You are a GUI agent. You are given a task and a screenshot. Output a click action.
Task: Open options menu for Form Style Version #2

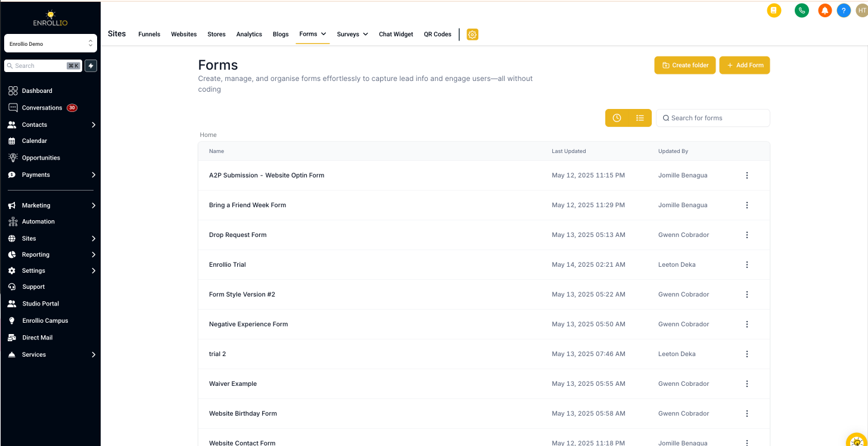coord(747,294)
